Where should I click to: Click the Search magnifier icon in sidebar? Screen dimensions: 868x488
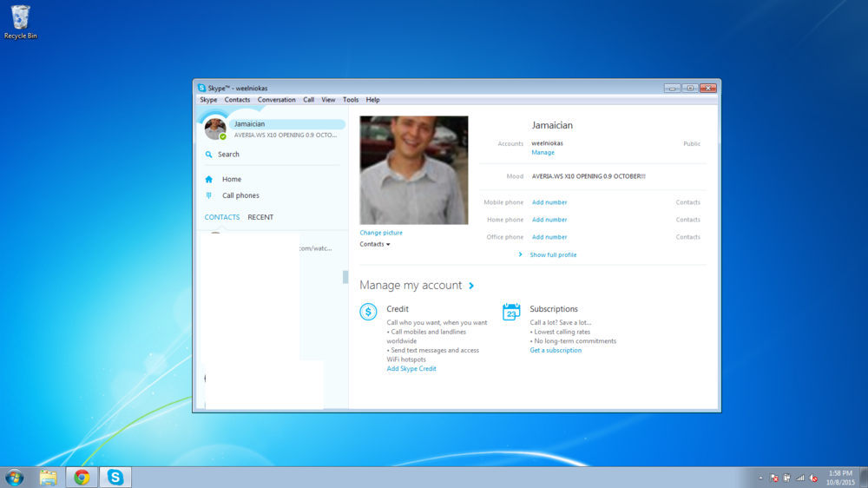[x=208, y=155]
